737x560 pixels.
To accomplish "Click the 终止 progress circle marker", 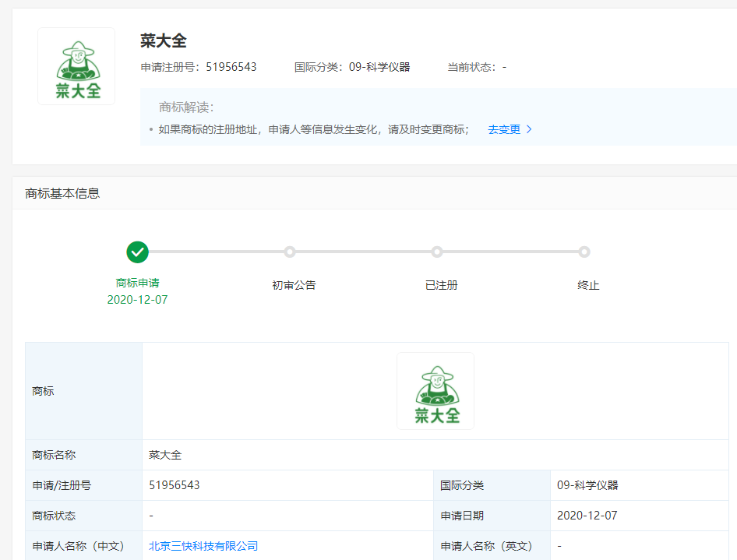I will click(584, 252).
